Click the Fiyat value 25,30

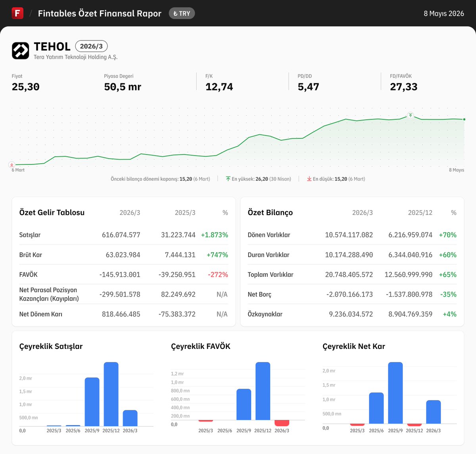[26, 87]
